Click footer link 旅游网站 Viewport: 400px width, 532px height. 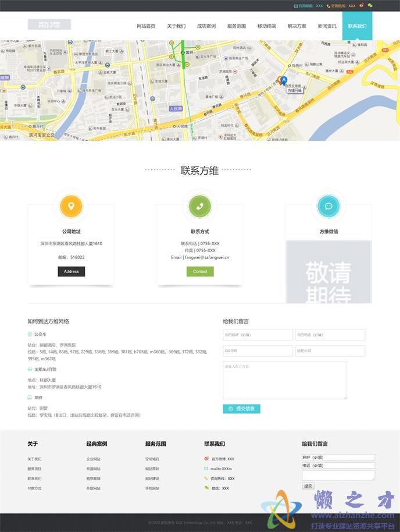tap(93, 469)
